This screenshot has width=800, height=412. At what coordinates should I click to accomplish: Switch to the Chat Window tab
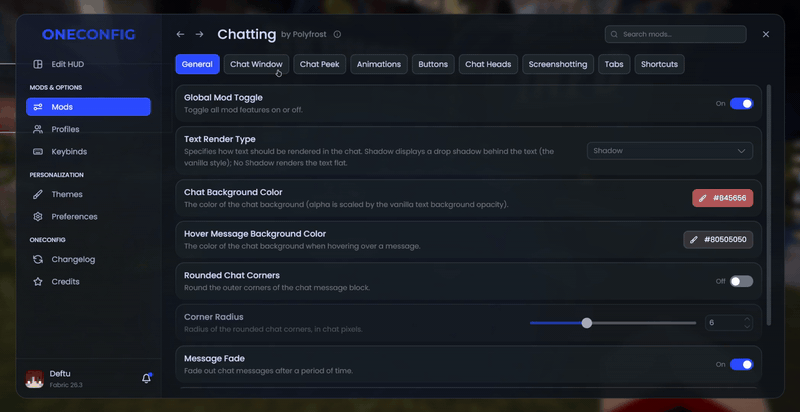click(x=256, y=64)
